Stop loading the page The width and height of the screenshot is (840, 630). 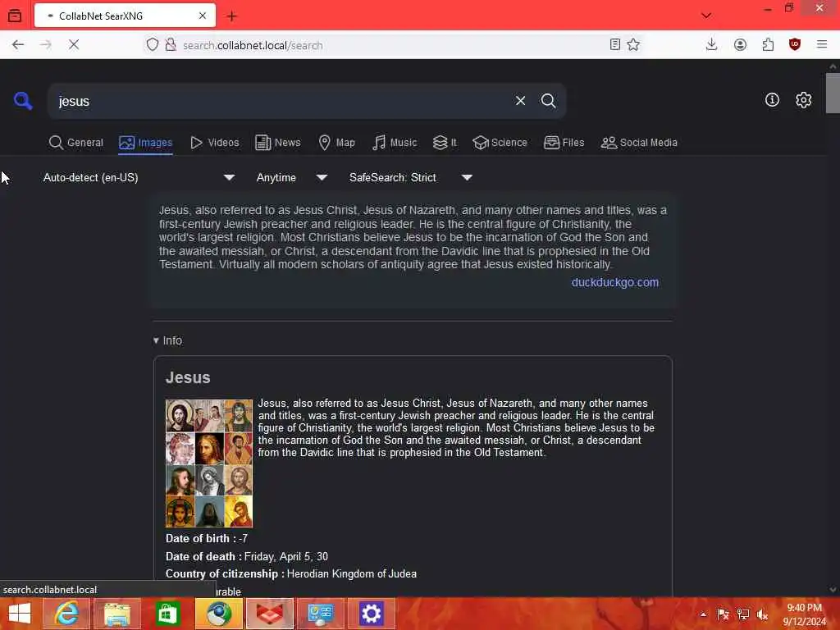74,45
